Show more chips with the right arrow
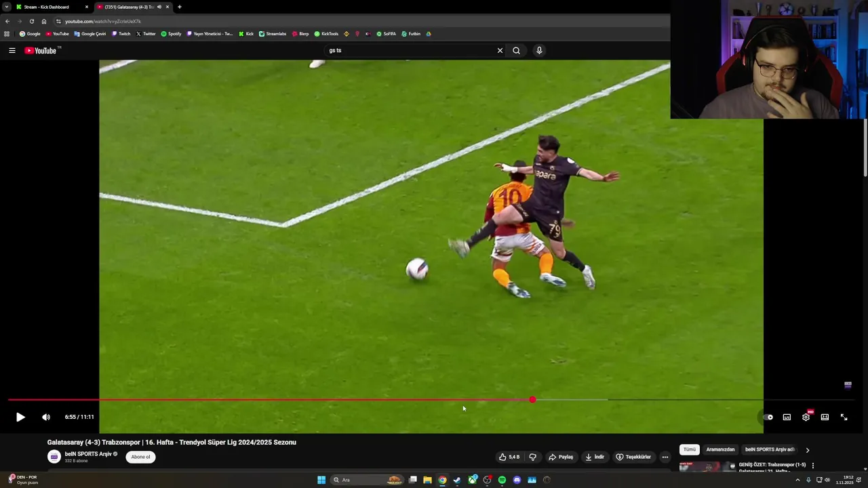This screenshot has height=488, width=868. [x=807, y=450]
